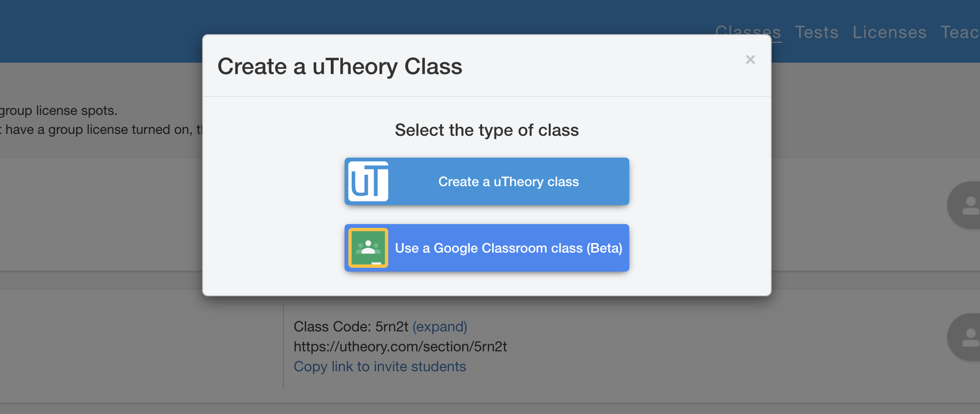Click the upper person avatar icon
This screenshot has width=980, height=414.
pos(964,205)
